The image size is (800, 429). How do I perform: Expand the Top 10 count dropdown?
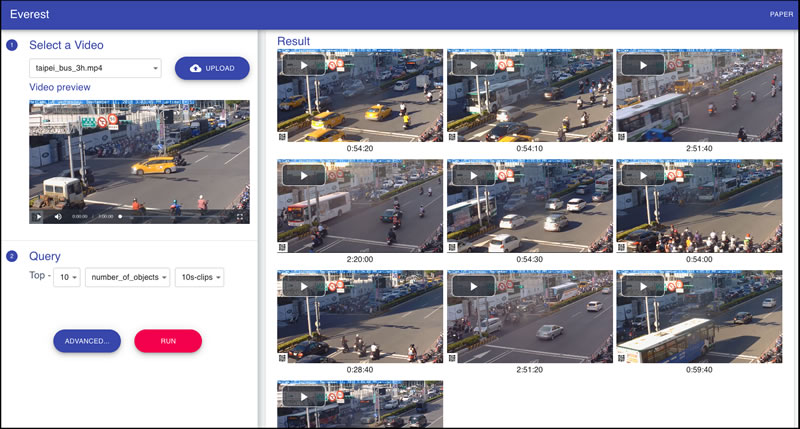coord(68,277)
